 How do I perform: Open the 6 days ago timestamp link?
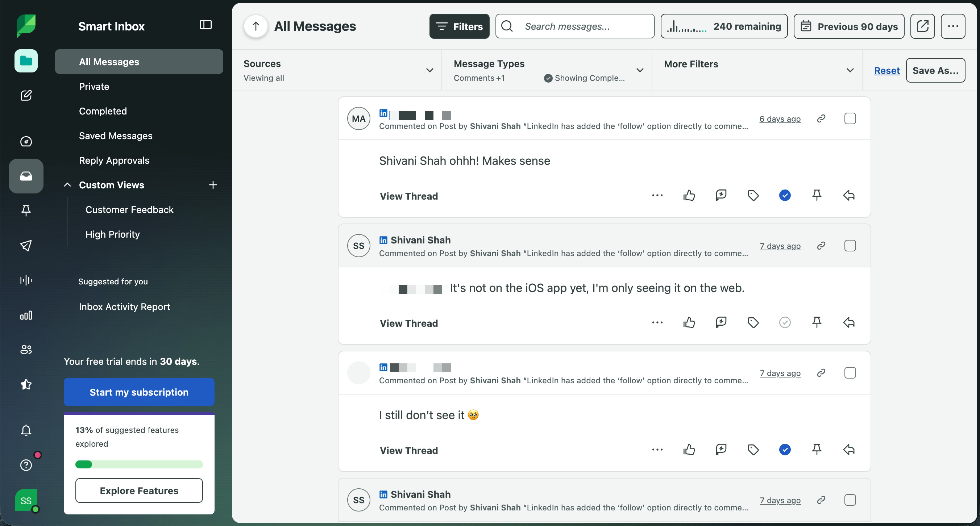coord(780,119)
